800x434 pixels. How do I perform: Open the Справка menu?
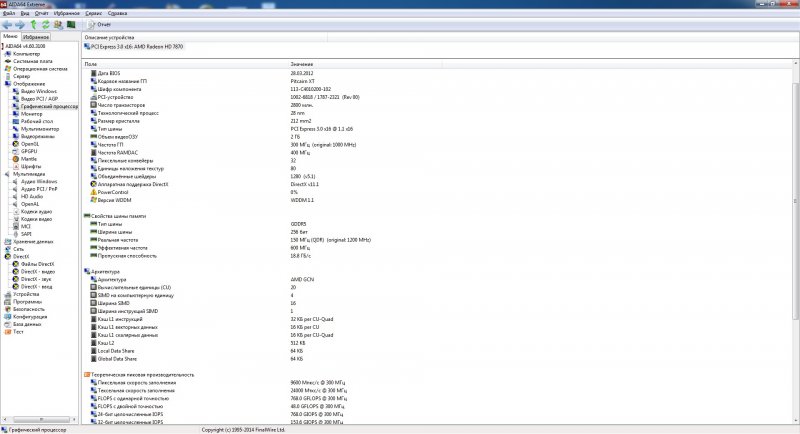[117, 14]
